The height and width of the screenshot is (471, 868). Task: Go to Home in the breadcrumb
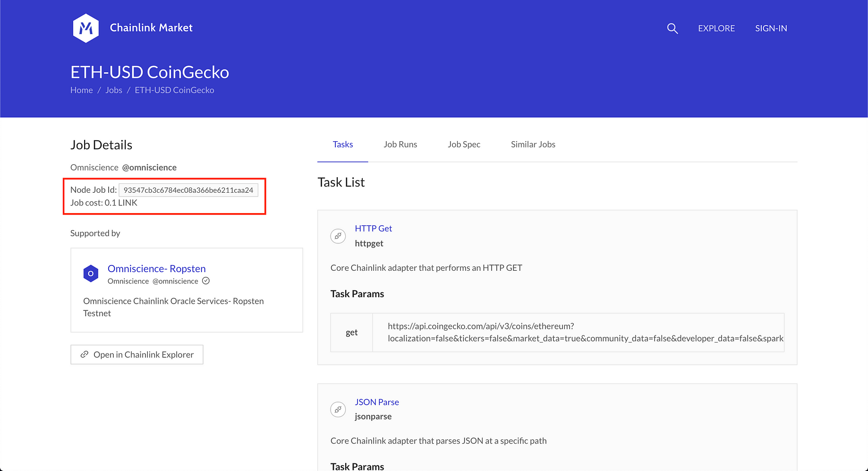click(x=82, y=90)
